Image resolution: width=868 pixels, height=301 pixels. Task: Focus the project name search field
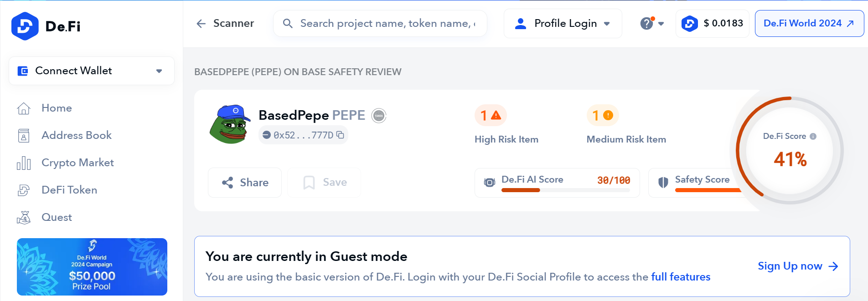point(387,24)
